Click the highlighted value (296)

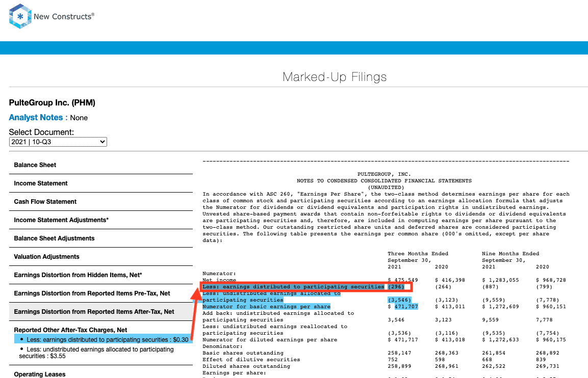tap(396, 287)
